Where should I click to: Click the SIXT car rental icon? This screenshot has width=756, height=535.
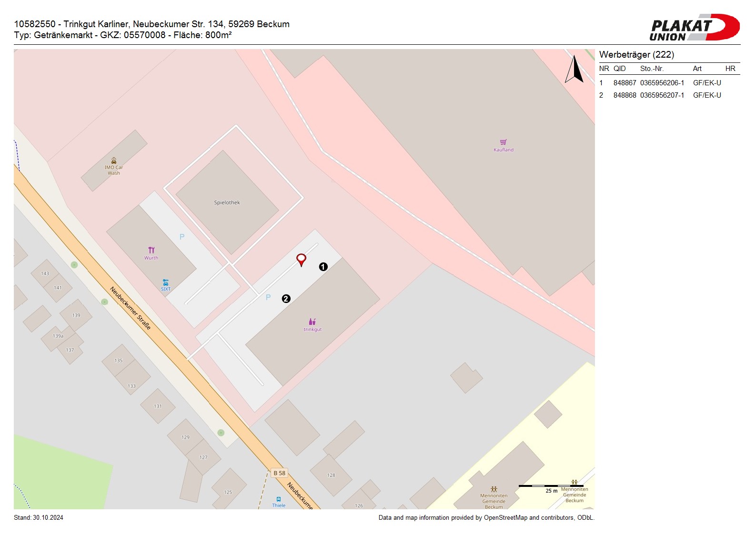coord(165,283)
